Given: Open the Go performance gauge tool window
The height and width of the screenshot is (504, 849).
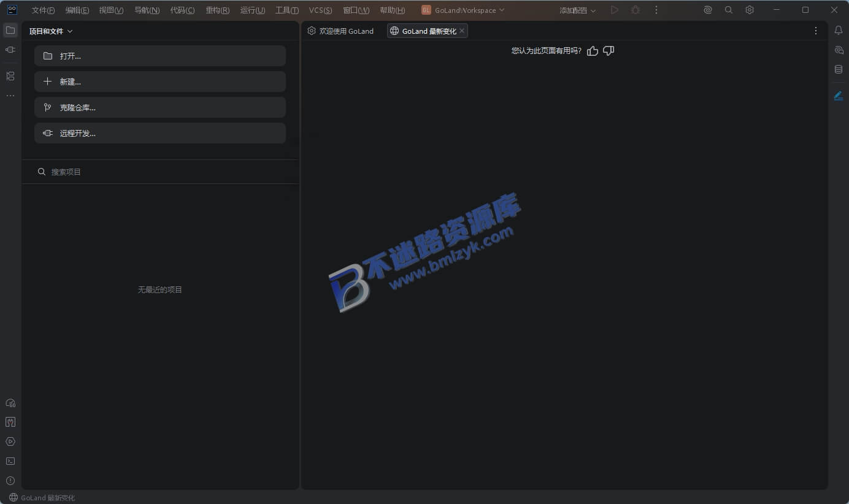Looking at the screenshot, I should pos(10,403).
